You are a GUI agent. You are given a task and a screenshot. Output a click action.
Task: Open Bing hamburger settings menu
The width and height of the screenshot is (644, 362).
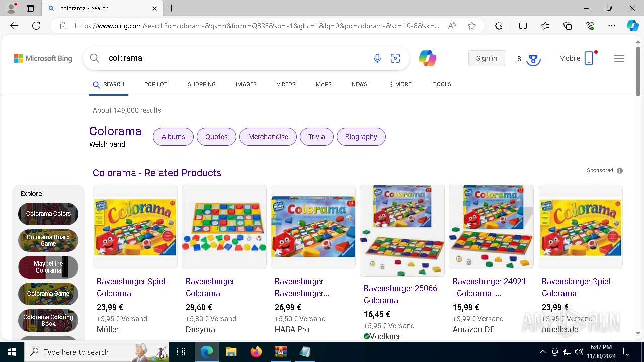(619, 58)
